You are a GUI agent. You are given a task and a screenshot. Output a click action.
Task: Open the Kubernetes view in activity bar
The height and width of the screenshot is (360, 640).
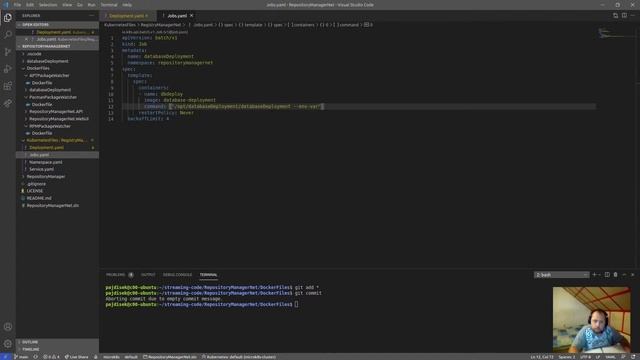point(8,103)
